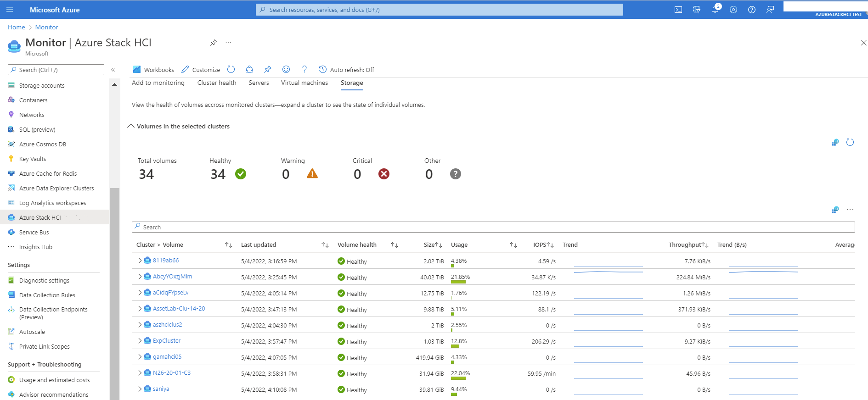Image resolution: width=868 pixels, height=400 pixels.
Task: Click the toolbar help question mark icon
Action: click(x=304, y=69)
